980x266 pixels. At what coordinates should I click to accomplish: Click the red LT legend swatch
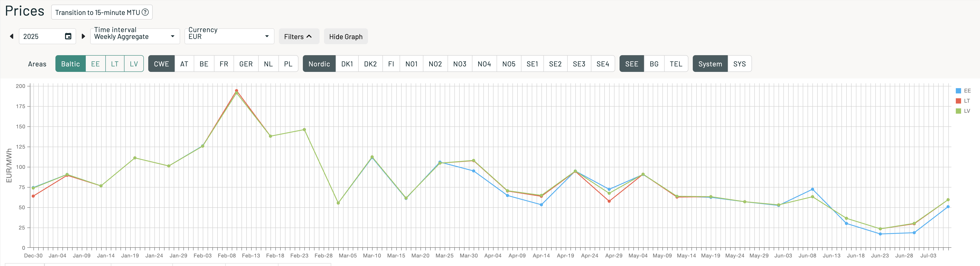coord(958,101)
